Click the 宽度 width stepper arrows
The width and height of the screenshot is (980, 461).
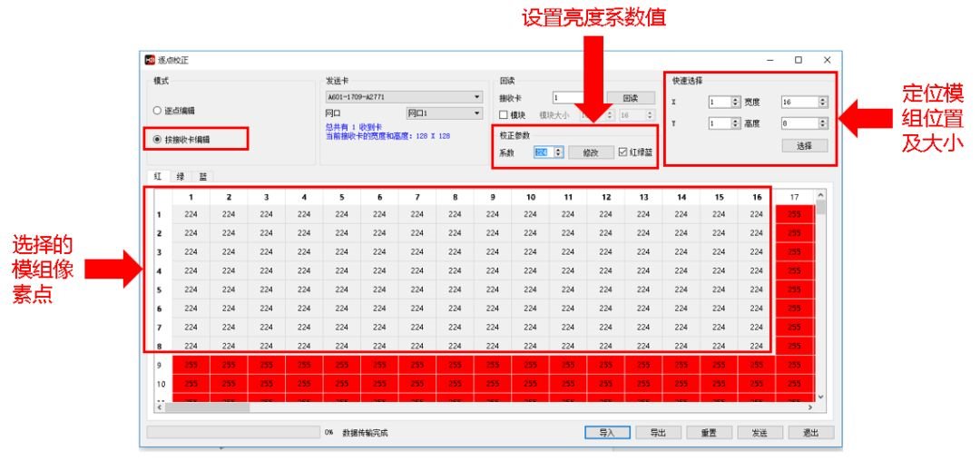coord(822,102)
